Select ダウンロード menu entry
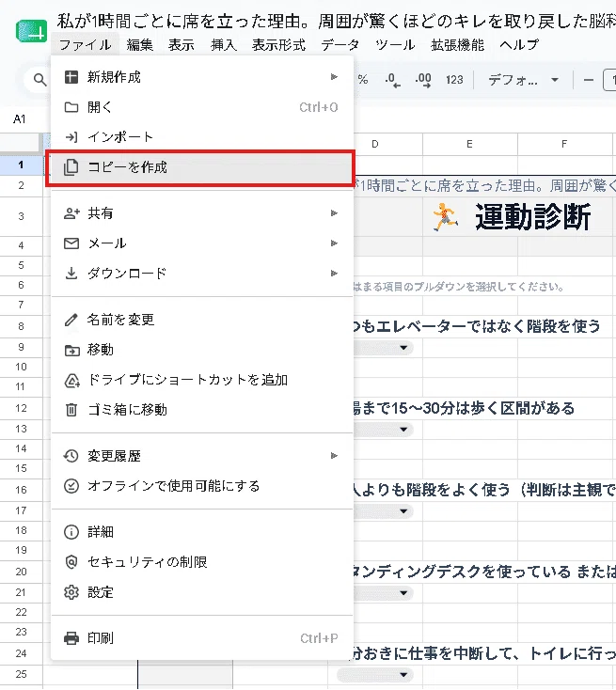 point(202,274)
